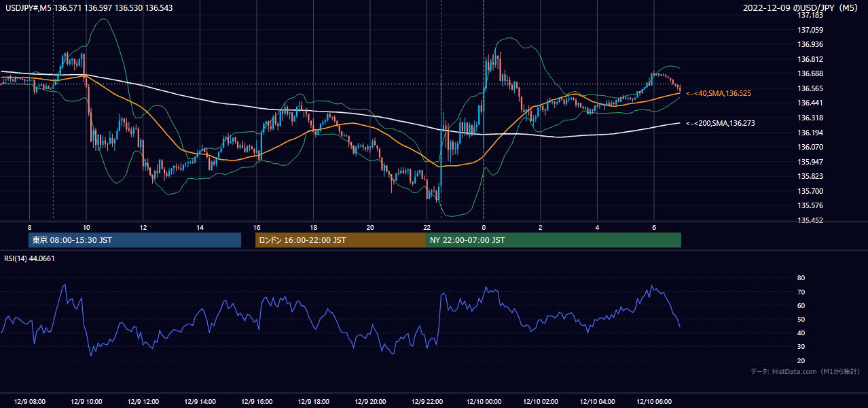Click the HistData.com data source credit

[806, 371]
